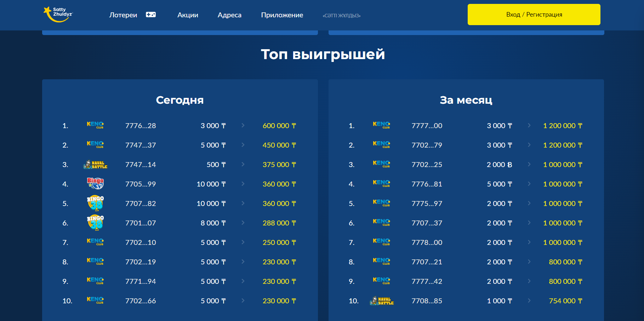
Task: Click chevron before 250 000 ₸ win
Action: click(243, 242)
